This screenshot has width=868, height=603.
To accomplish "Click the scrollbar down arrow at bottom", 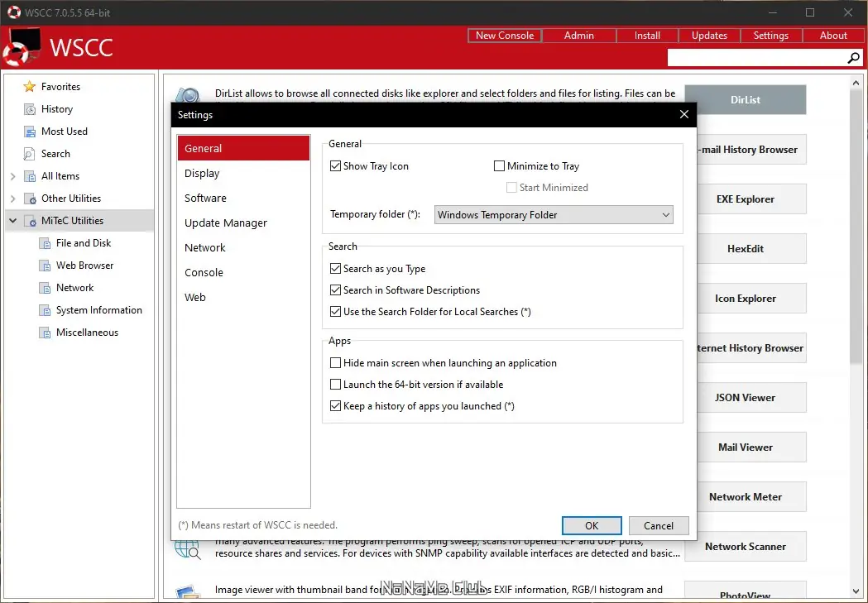I will [x=856, y=591].
